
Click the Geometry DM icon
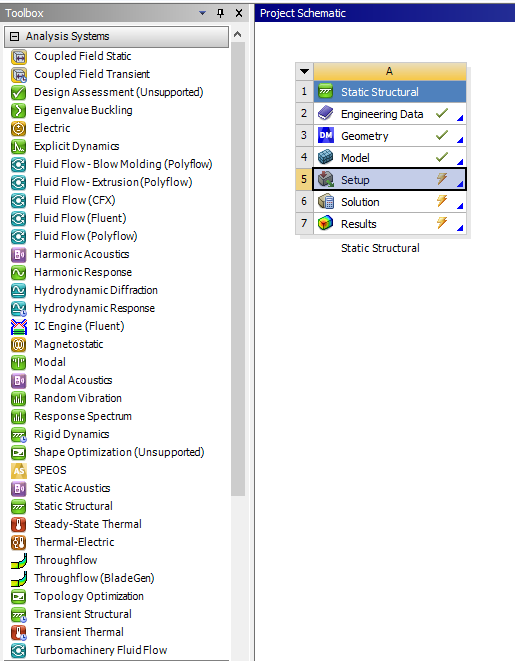click(326, 135)
